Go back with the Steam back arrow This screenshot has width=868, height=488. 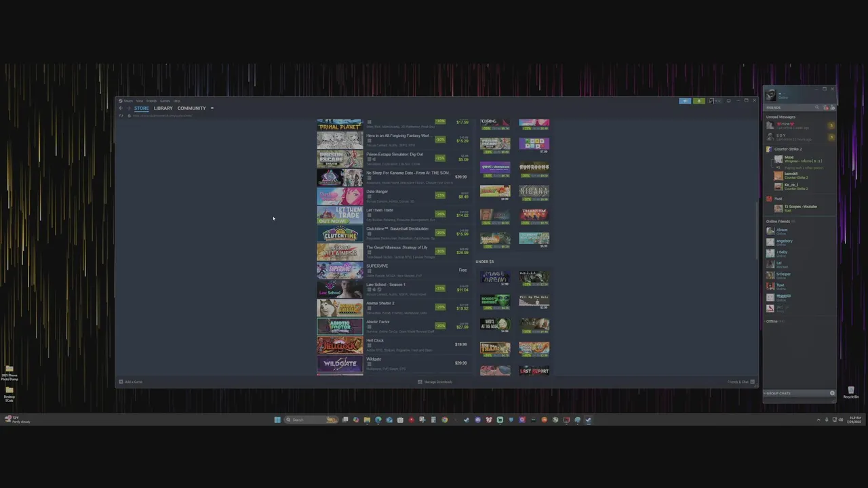click(121, 108)
